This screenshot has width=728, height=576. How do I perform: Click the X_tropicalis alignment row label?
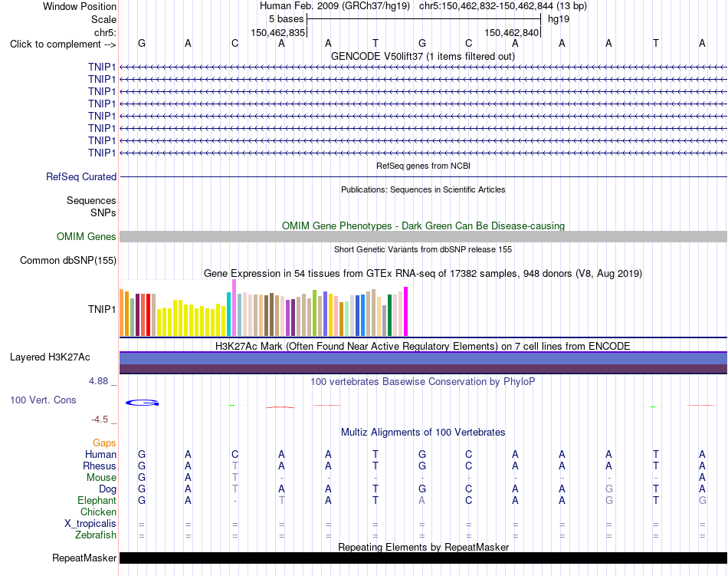90,524
